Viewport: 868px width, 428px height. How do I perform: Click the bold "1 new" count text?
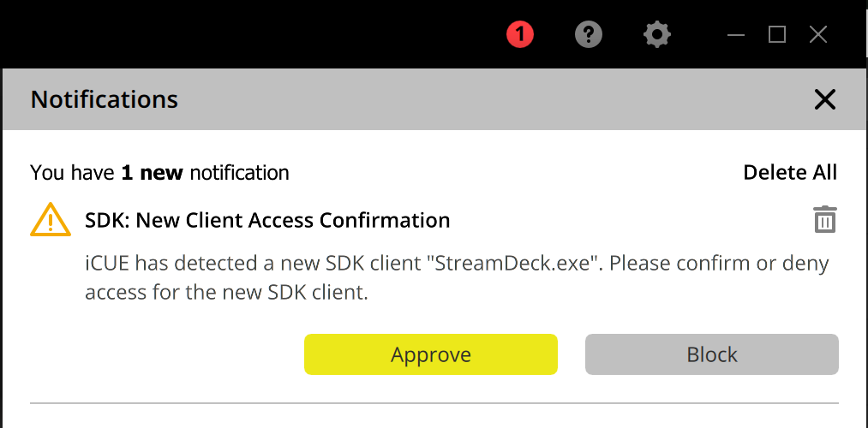tap(152, 173)
